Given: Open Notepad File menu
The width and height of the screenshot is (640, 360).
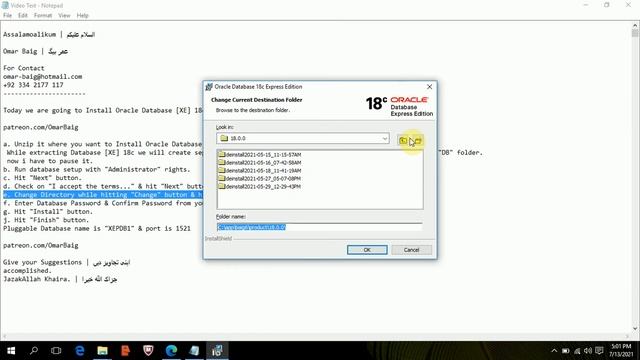Looking at the screenshot, I should pyautogui.click(x=7, y=15).
